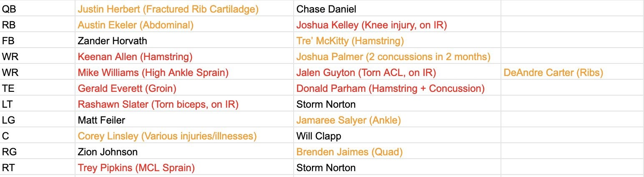The width and height of the screenshot is (644, 177).
Task: Click the Jamaree Salyer (Ankle) cell
Action: click(348, 120)
